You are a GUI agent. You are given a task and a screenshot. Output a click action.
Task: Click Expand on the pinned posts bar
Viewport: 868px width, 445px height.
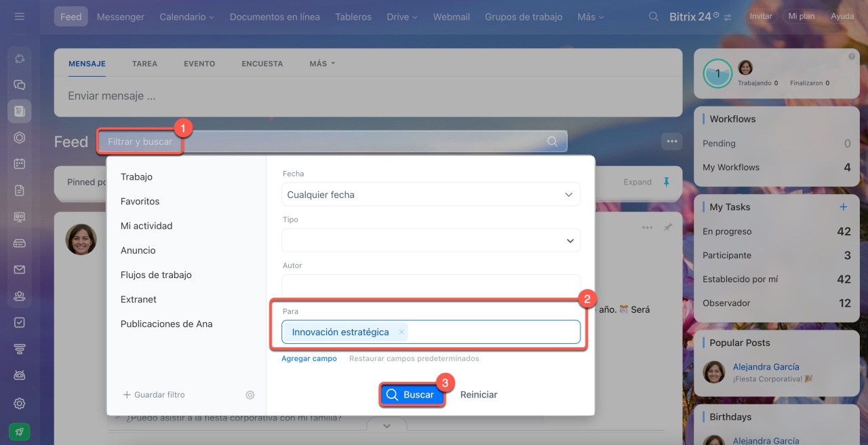[x=637, y=182]
